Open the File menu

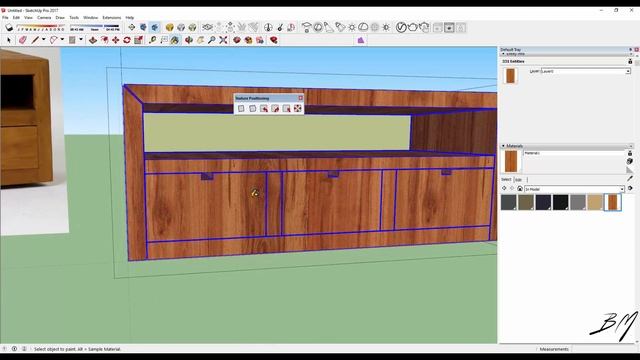(x=5, y=18)
